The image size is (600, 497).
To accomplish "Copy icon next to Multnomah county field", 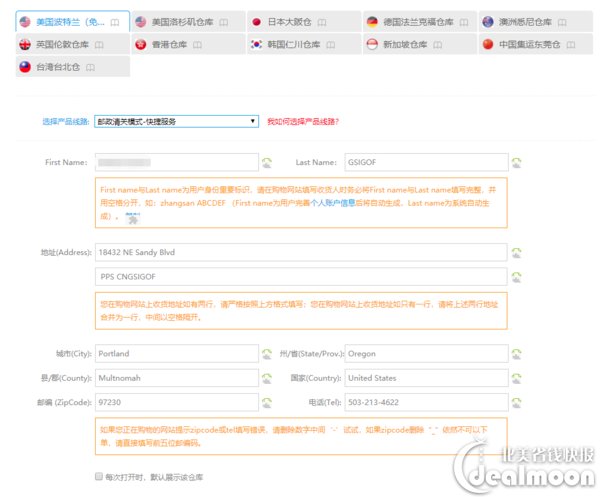I will (x=267, y=378).
